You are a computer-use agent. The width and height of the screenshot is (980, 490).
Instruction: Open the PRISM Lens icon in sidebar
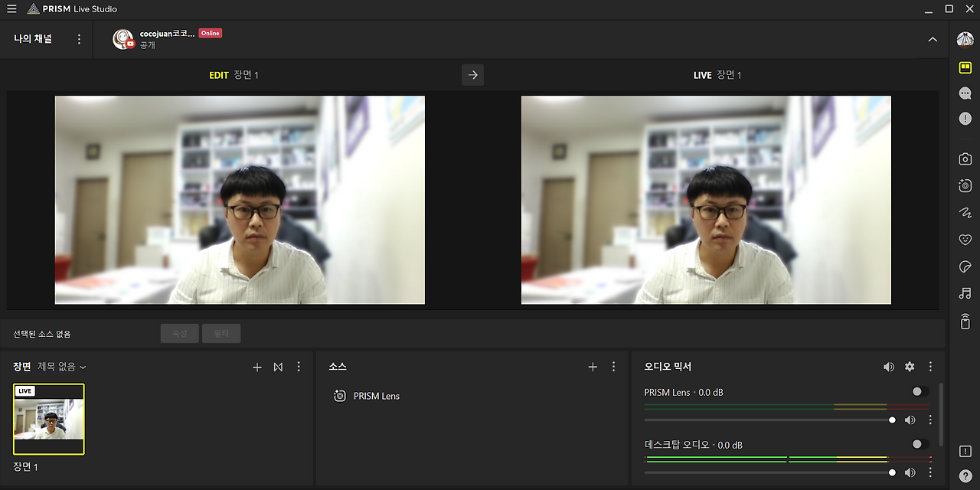(x=965, y=186)
